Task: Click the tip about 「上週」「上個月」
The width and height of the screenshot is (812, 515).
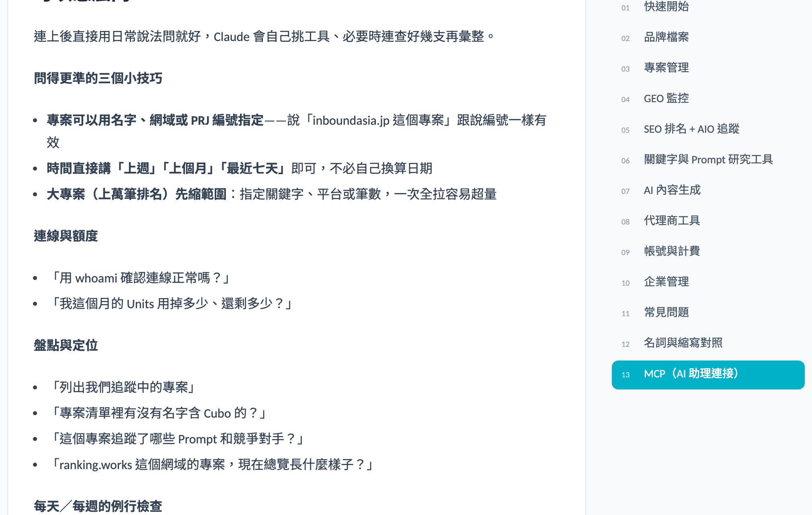Action: click(240, 169)
